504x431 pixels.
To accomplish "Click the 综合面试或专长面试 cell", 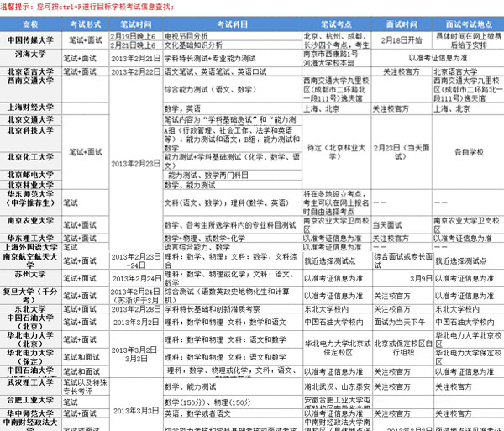I will [402, 260].
